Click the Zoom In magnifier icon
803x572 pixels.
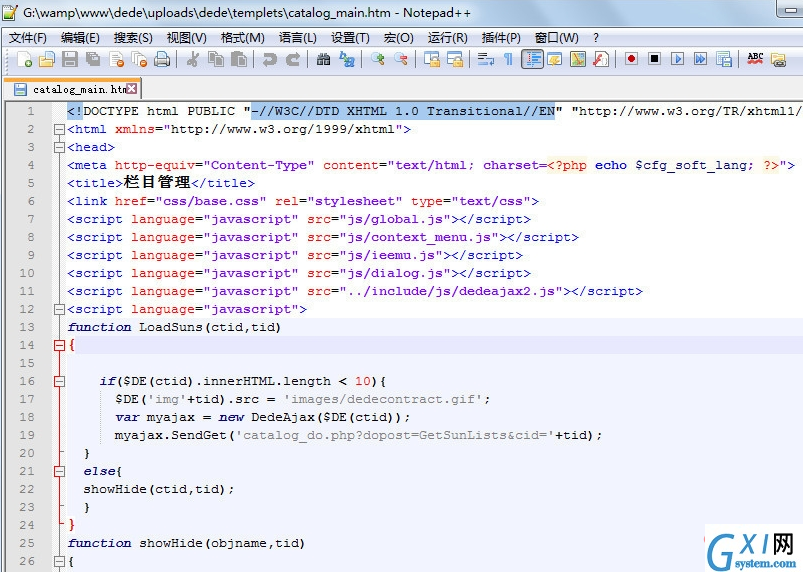pyautogui.click(x=377, y=59)
